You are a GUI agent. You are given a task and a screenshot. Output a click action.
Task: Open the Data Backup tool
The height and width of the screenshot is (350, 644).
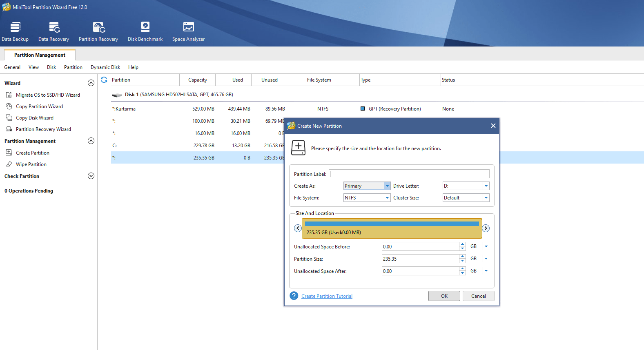click(15, 32)
